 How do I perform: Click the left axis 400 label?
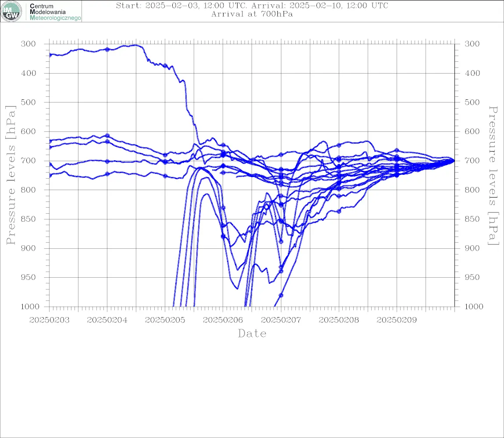click(28, 73)
